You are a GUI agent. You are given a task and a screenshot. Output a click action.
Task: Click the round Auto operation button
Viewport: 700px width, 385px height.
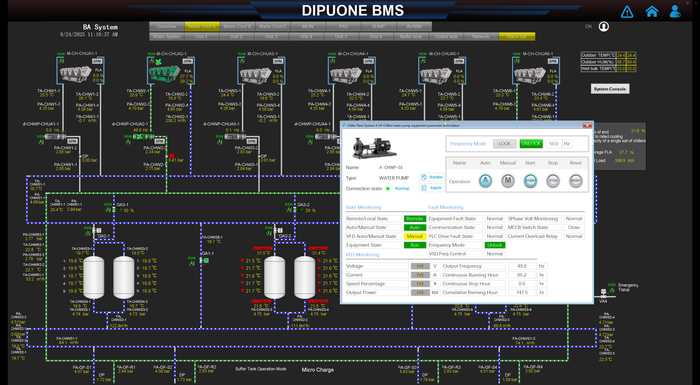click(485, 181)
